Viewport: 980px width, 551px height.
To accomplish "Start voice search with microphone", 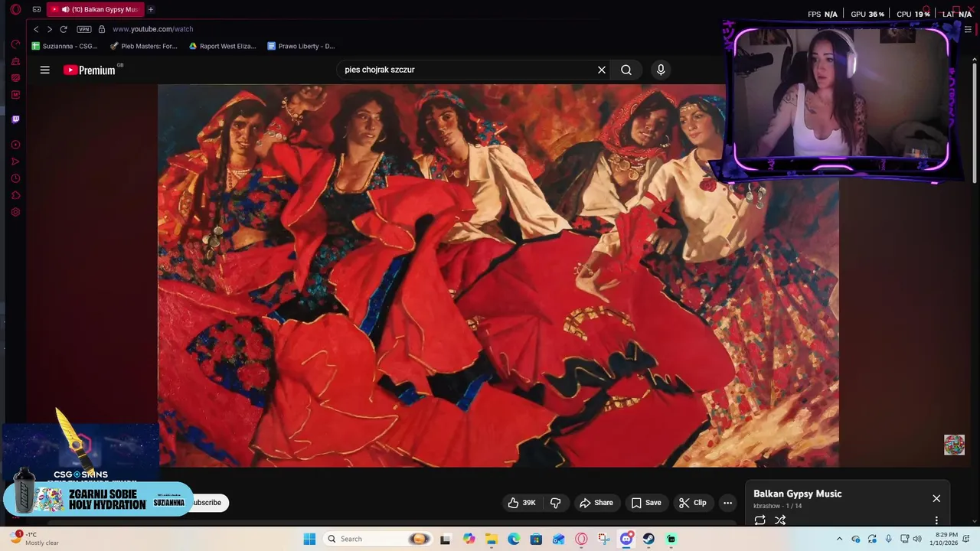I will pyautogui.click(x=661, y=70).
